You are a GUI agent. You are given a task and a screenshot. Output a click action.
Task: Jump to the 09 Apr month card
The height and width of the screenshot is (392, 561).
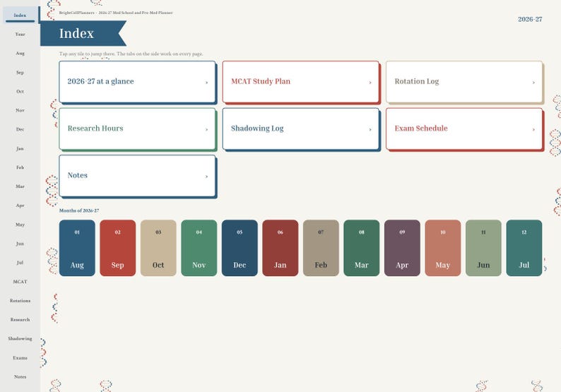(x=402, y=248)
